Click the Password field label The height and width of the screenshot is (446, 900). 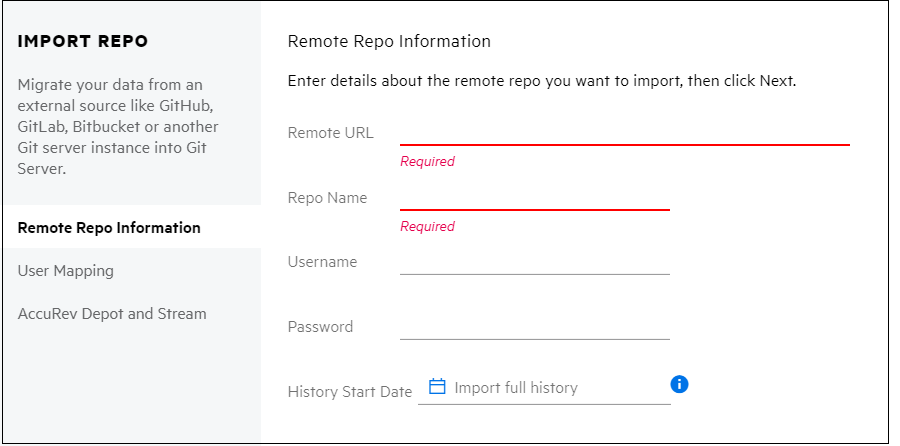(320, 327)
